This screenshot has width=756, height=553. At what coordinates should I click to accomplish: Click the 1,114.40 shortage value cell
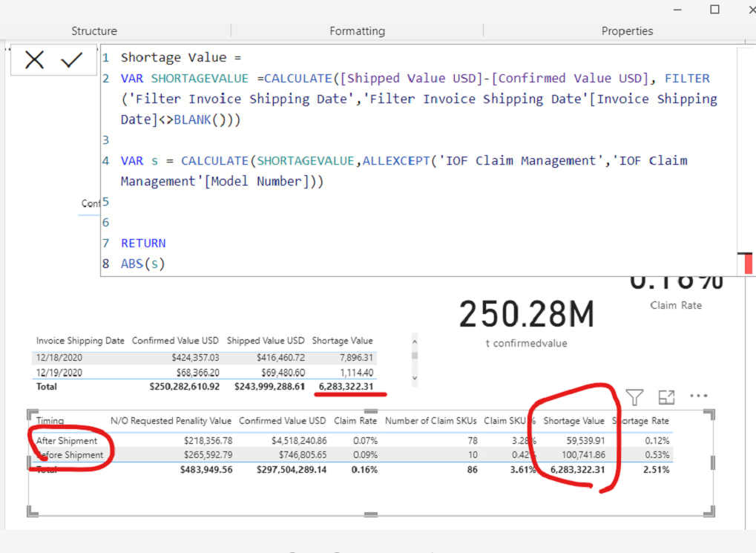tap(356, 373)
